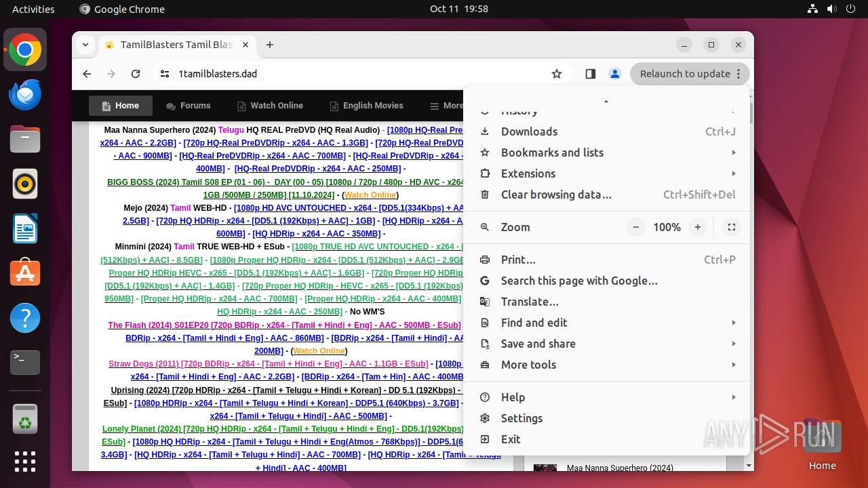Open Forums in site navigation

point(189,106)
